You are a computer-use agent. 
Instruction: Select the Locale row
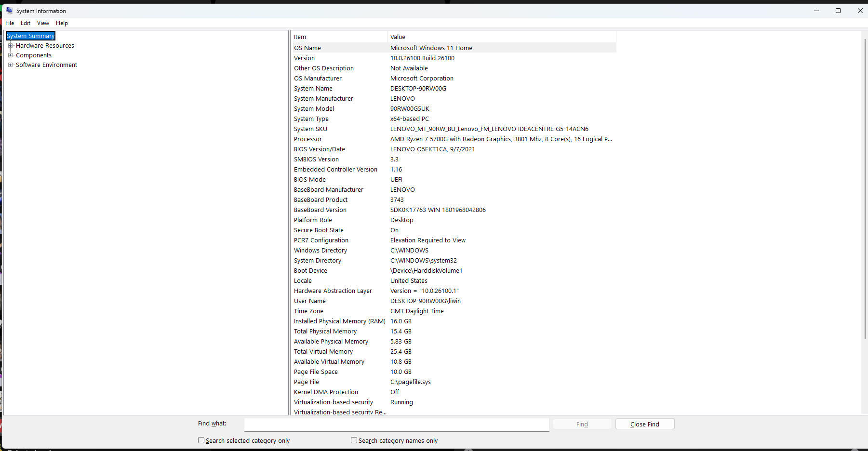(x=454, y=281)
